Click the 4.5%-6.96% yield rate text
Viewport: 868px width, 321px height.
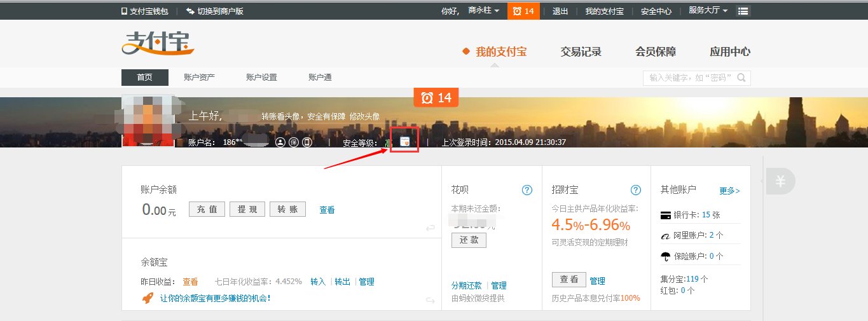pos(591,225)
